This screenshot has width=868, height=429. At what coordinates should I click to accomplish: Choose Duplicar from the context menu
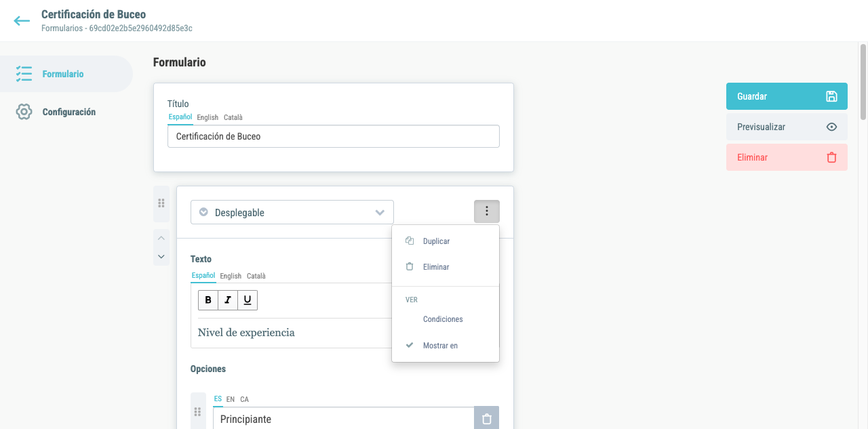(x=446, y=241)
